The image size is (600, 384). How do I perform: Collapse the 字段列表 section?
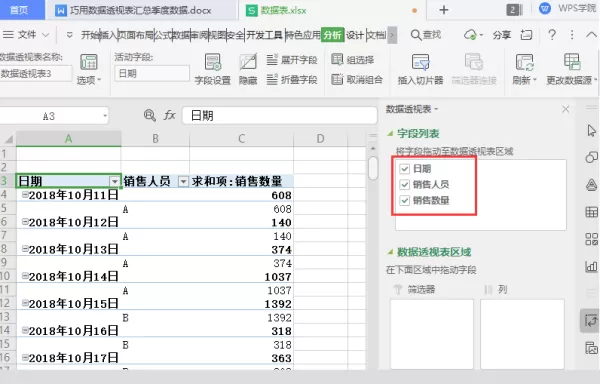click(390, 133)
